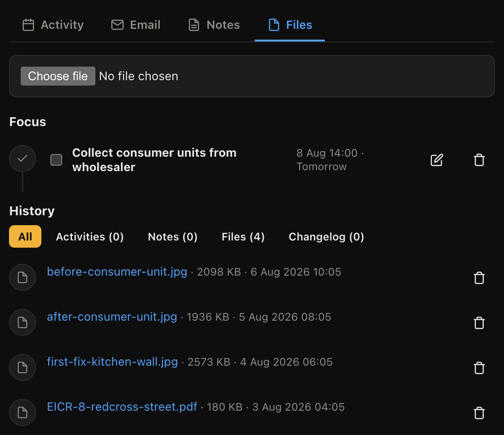Click the History section heading
The height and width of the screenshot is (435, 504).
pos(32,211)
